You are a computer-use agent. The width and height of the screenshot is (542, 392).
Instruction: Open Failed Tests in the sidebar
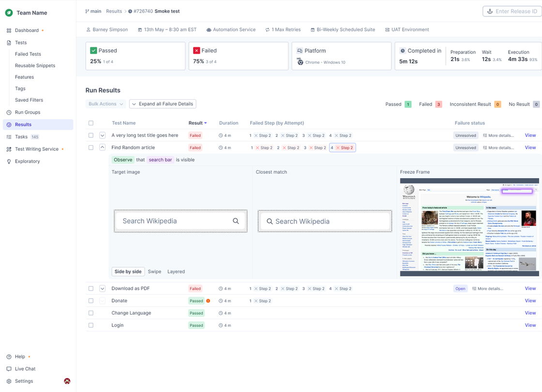28,54
